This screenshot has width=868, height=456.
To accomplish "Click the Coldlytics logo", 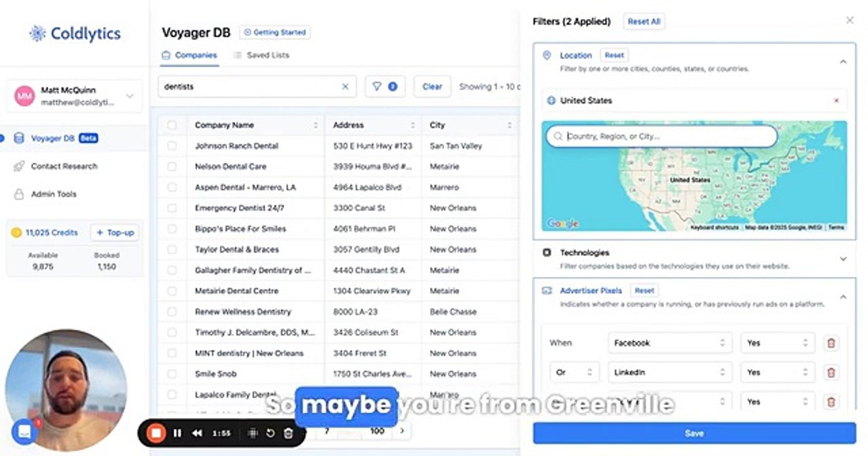I will (x=75, y=34).
